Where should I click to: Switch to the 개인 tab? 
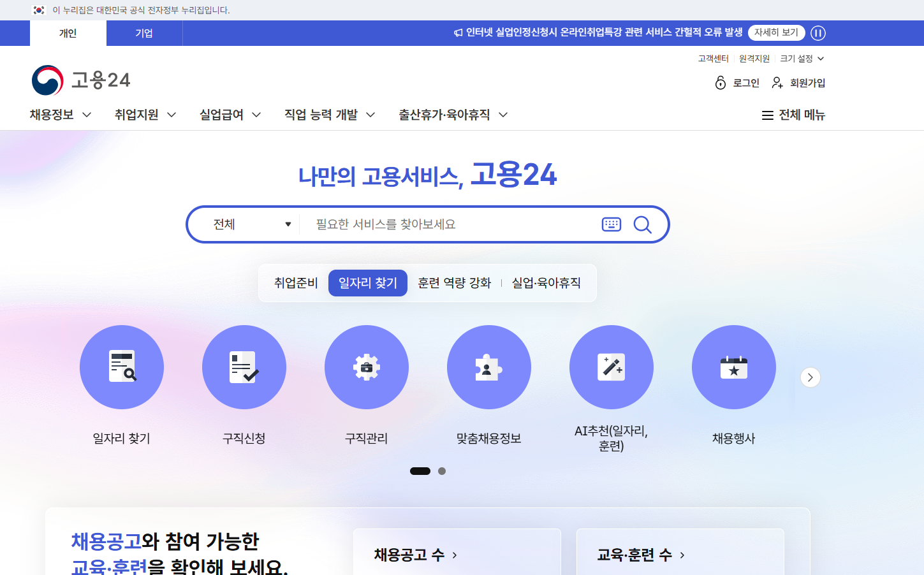click(x=68, y=33)
